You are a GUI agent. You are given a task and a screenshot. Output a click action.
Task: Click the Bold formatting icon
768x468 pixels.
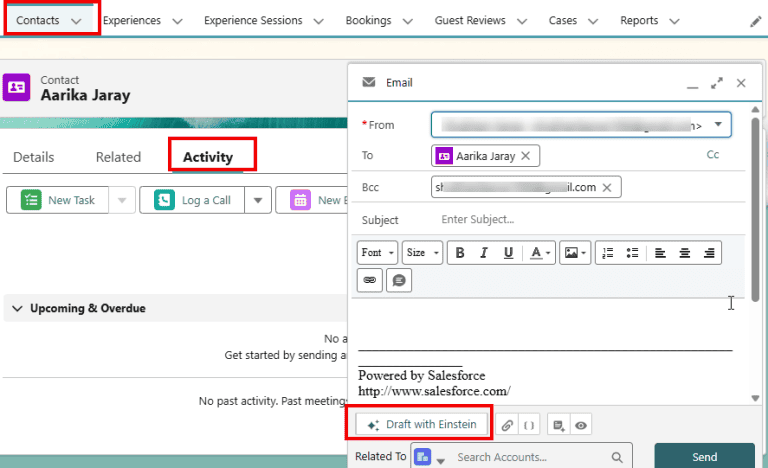(x=459, y=253)
